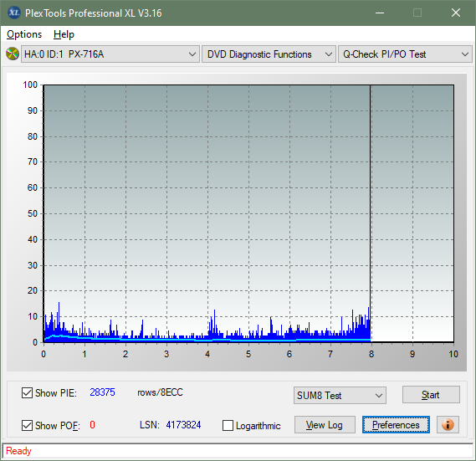476x461 pixels.
Task: Click the PIE value 28375
Action: pos(102,392)
